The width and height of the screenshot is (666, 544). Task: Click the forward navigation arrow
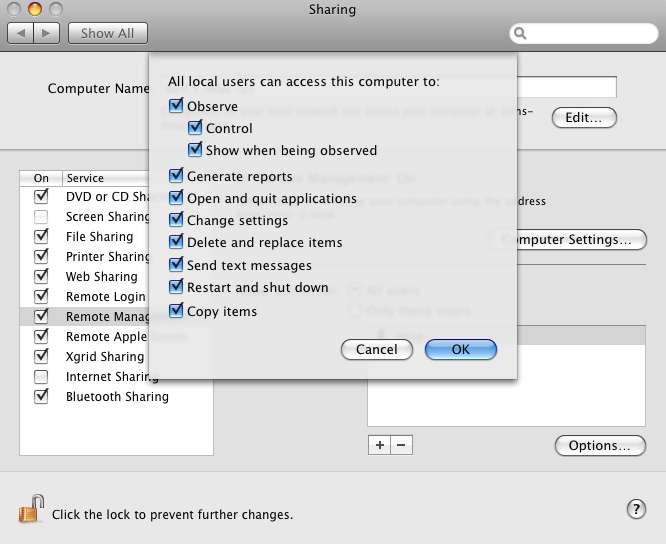[46, 33]
